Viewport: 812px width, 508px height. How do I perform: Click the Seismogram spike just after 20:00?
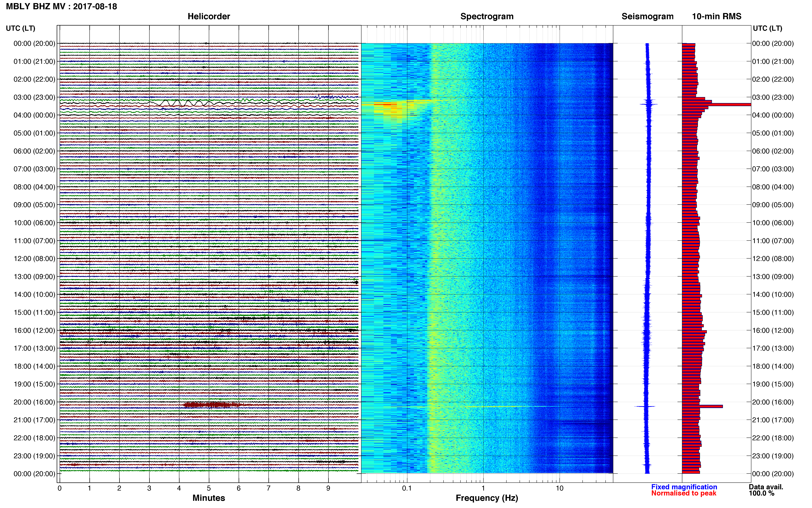pos(645,407)
